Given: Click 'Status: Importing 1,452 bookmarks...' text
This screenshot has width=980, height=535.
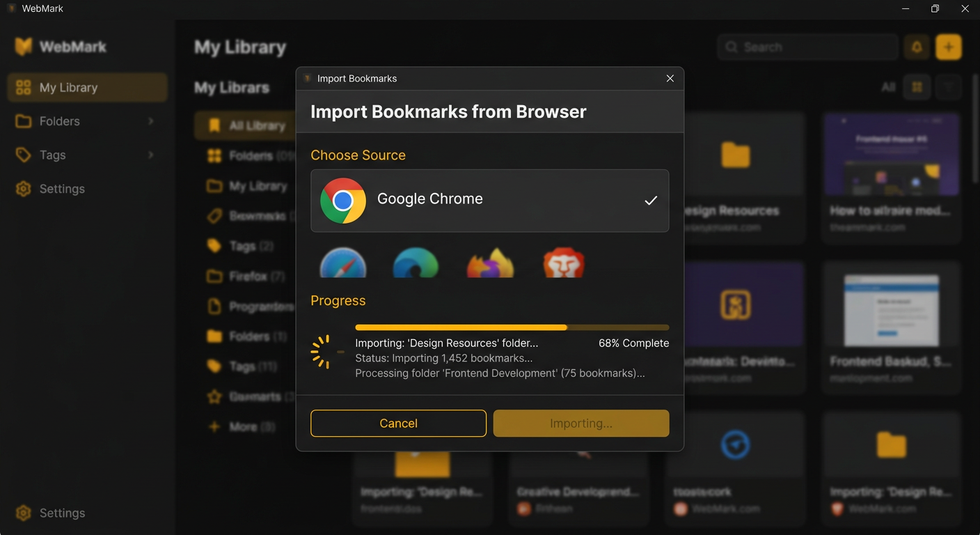Looking at the screenshot, I should coord(444,358).
